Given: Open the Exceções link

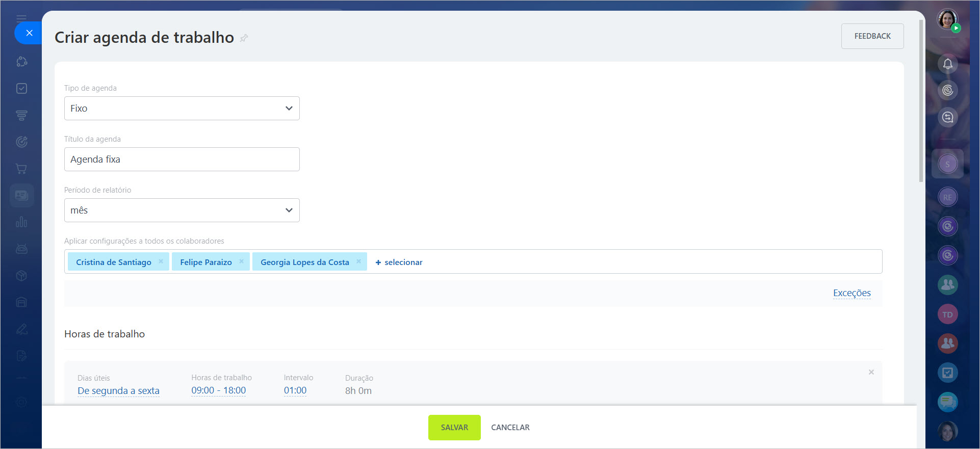Looking at the screenshot, I should (852, 293).
